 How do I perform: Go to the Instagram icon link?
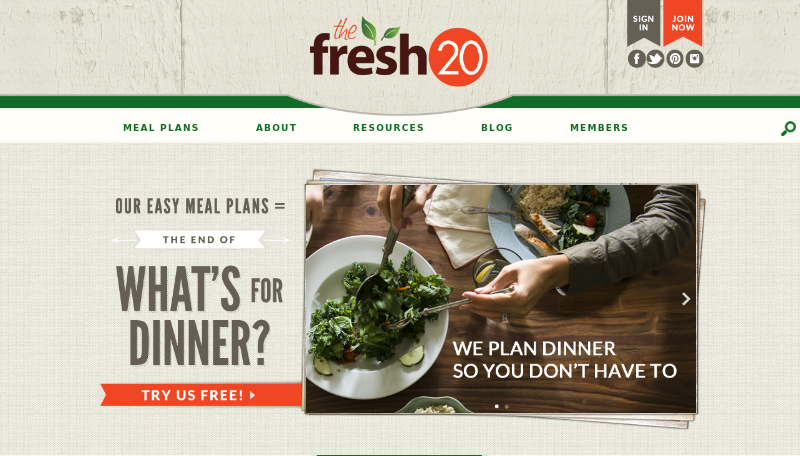pyautogui.click(x=694, y=59)
